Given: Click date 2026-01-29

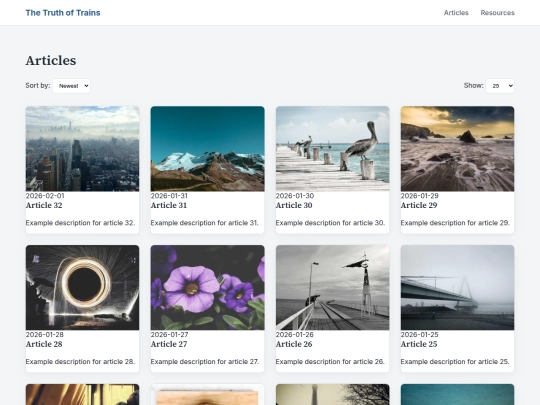Looking at the screenshot, I should [x=419, y=196].
